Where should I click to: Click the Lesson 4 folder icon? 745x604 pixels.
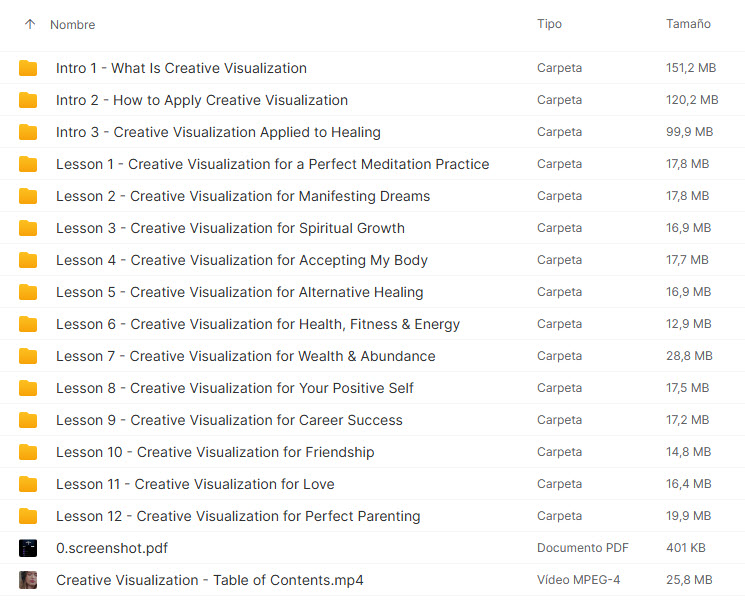point(28,260)
